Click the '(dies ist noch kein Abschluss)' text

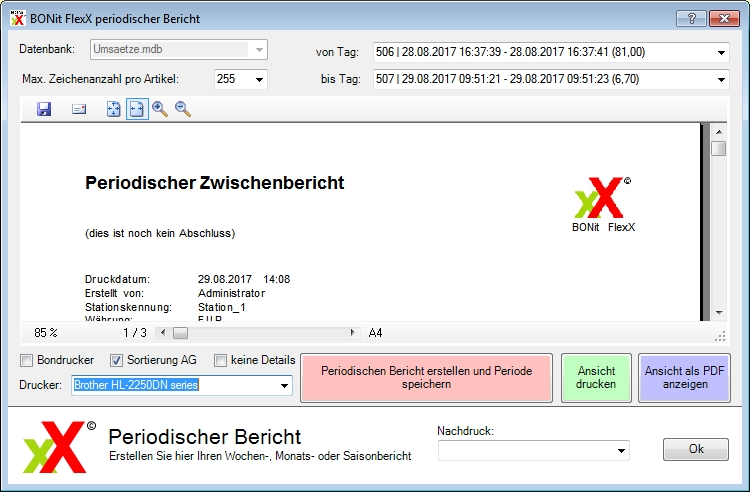[160, 233]
